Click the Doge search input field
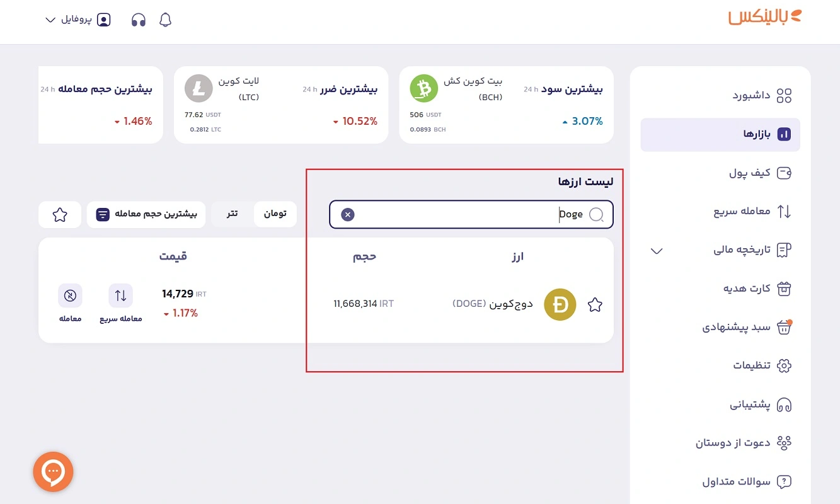Screen dimensions: 840x504 point(471,215)
